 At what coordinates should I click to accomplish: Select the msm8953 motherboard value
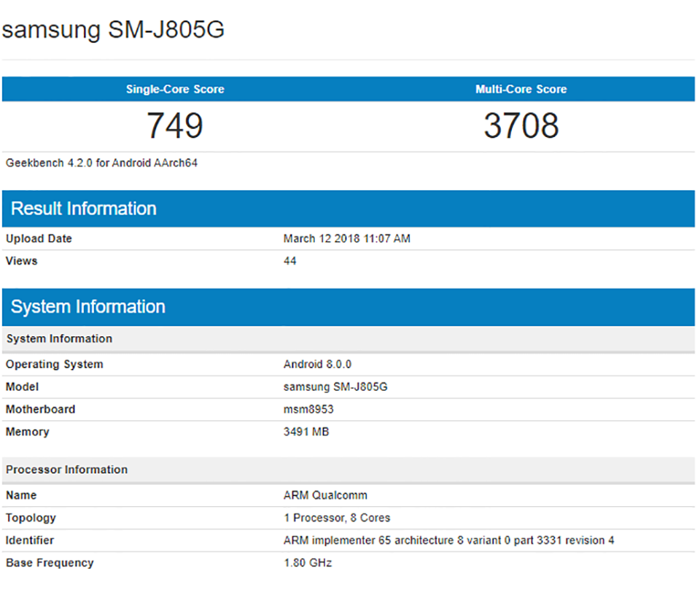(308, 409)
